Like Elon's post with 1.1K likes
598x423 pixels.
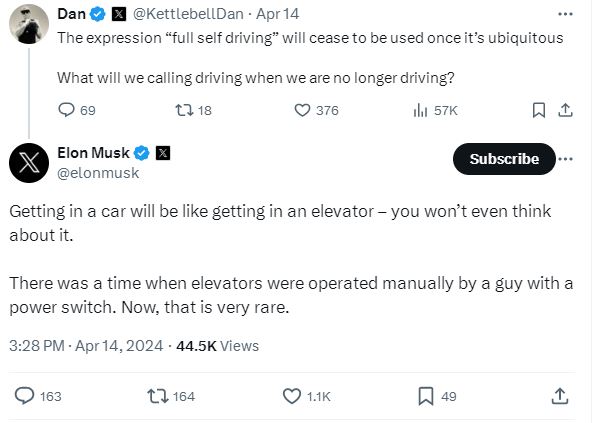click(x=307, y=396)
